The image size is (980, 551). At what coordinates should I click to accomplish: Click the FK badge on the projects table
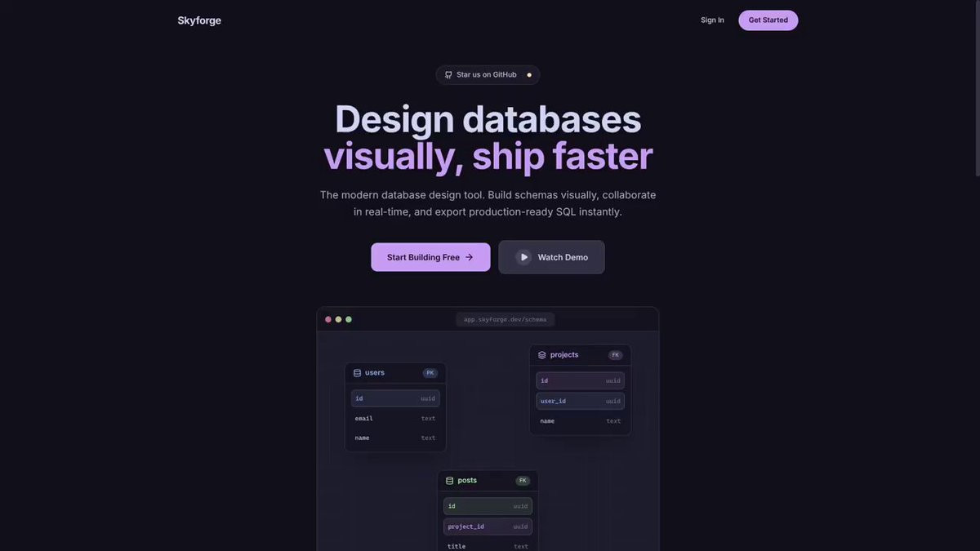coord(616,355)
